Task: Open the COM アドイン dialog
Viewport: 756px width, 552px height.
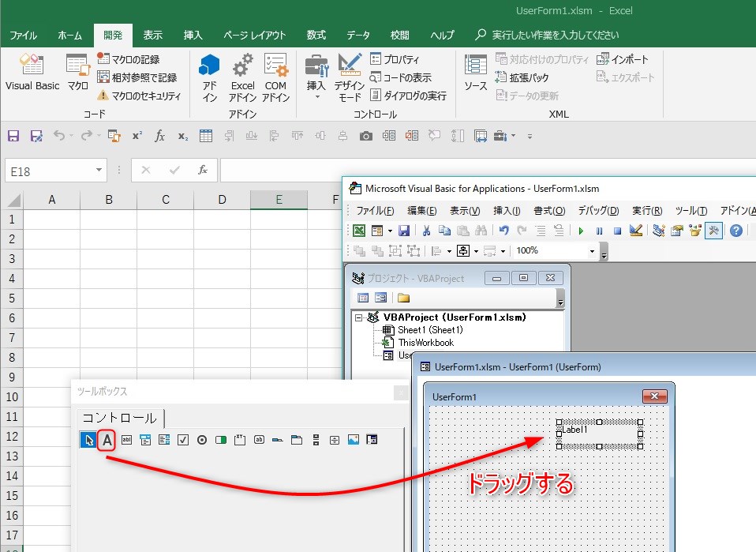Action: tap(275, 77)
